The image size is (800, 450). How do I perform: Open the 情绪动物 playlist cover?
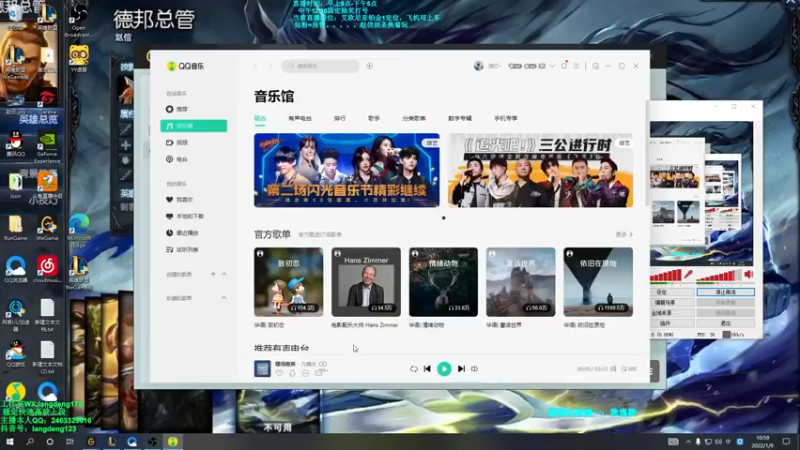coord(443,282)
